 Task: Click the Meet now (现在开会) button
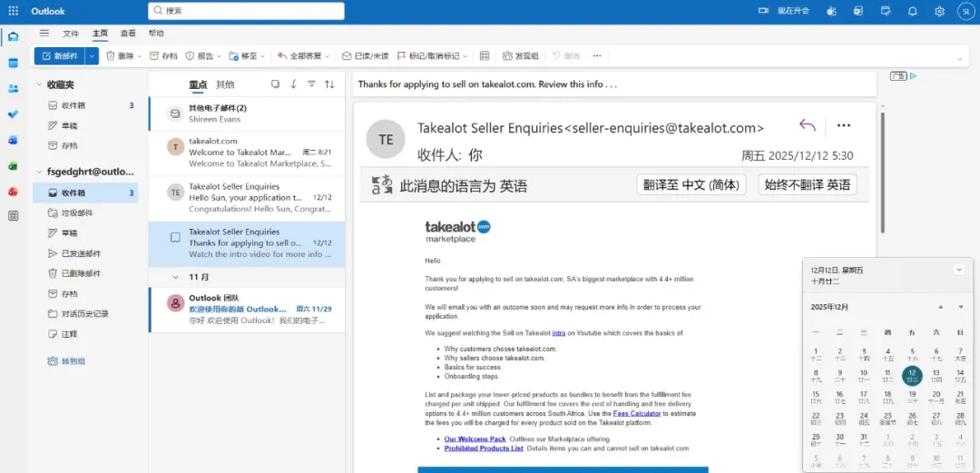tap(784, 11)
